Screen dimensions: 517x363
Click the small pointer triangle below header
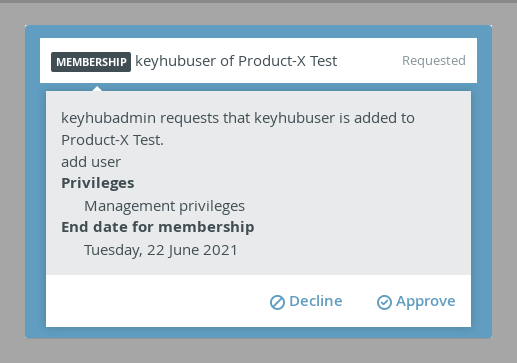point(97,88)
